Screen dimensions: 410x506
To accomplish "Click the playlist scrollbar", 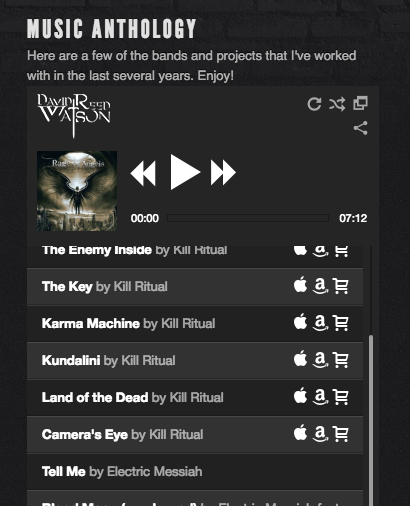I will pos(371,420).
